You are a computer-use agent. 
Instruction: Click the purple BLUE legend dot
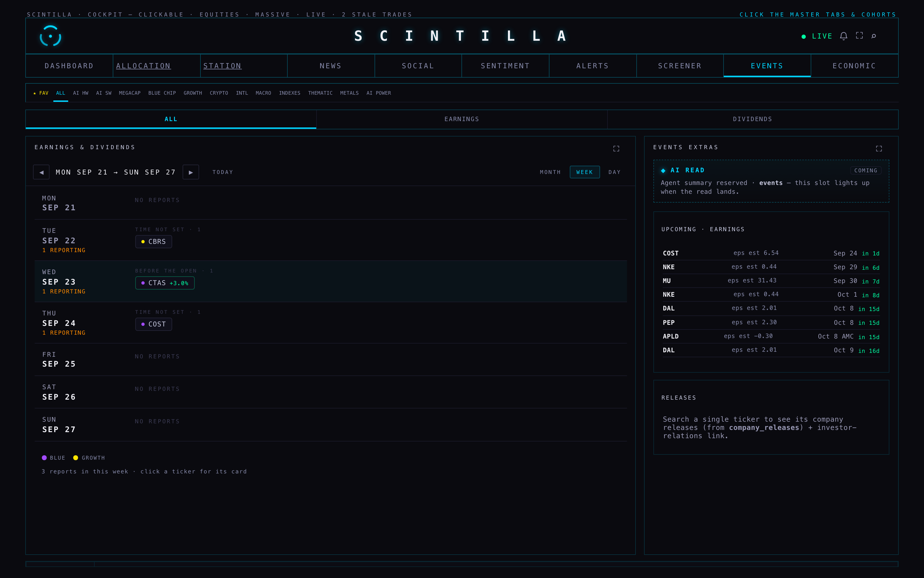(x=44, y=457)
